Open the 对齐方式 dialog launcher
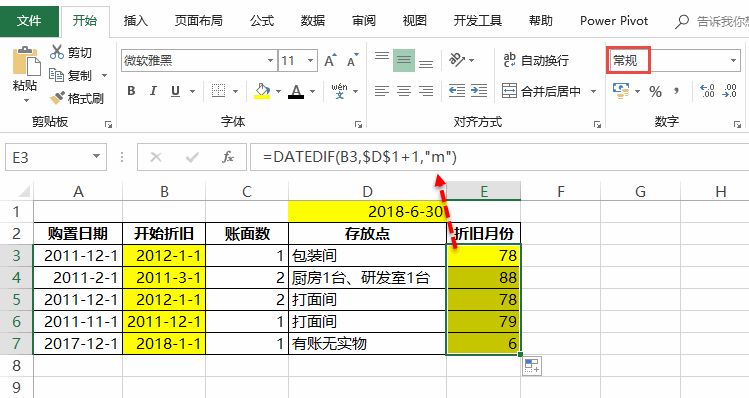Screen dimensions: 749x398 (x=597, y=124)
